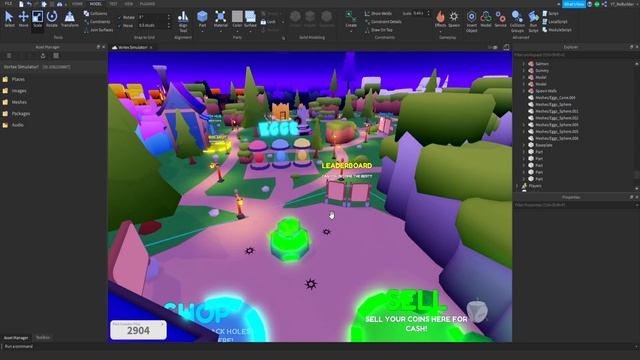This screenshot has height=360, width=640.
Task: Open the Material picker
Action: point(220,19)
